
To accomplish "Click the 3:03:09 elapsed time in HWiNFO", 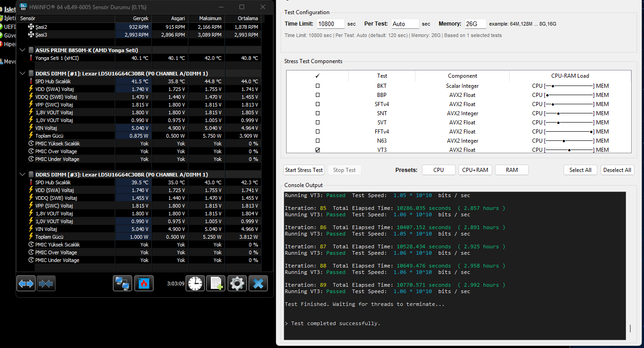I will (176, 284).
